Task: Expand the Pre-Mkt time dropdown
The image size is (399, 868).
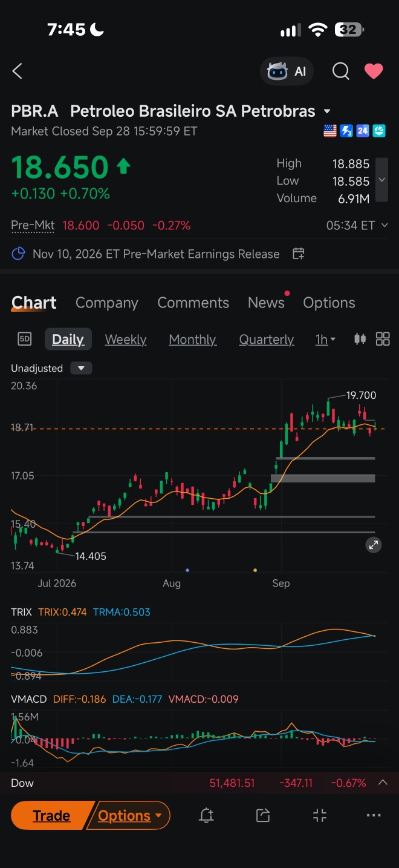Action: coord(384,225)
